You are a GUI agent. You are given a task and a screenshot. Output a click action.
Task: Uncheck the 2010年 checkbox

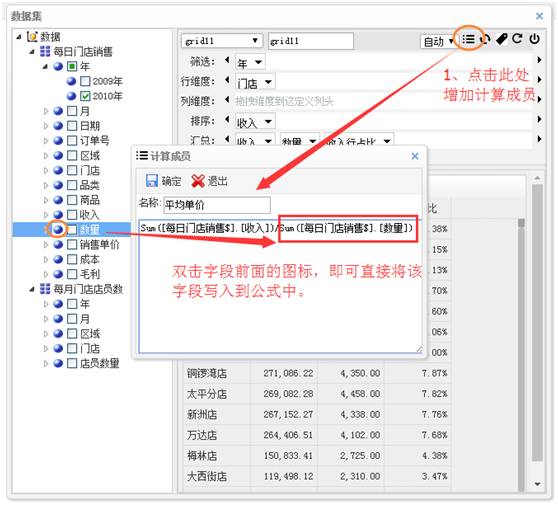(85, 96)
